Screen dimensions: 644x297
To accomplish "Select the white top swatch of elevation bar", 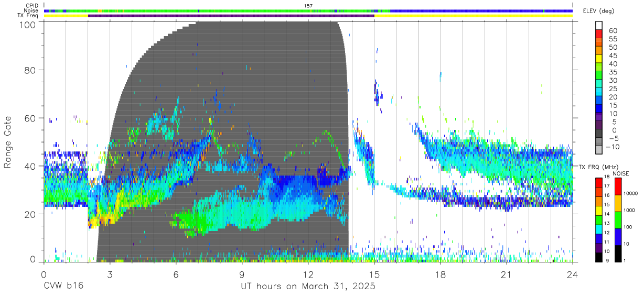I will (x=599, y=25).
